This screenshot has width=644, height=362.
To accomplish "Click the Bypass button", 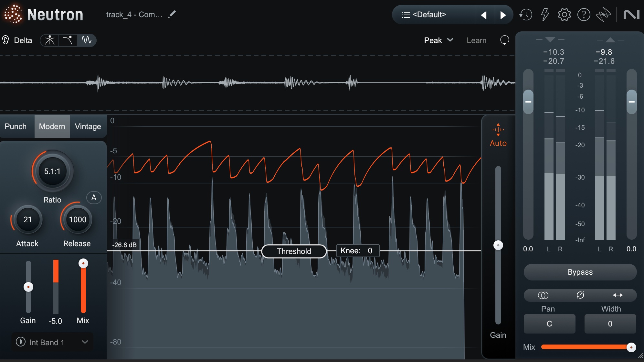I will point(580,272).
